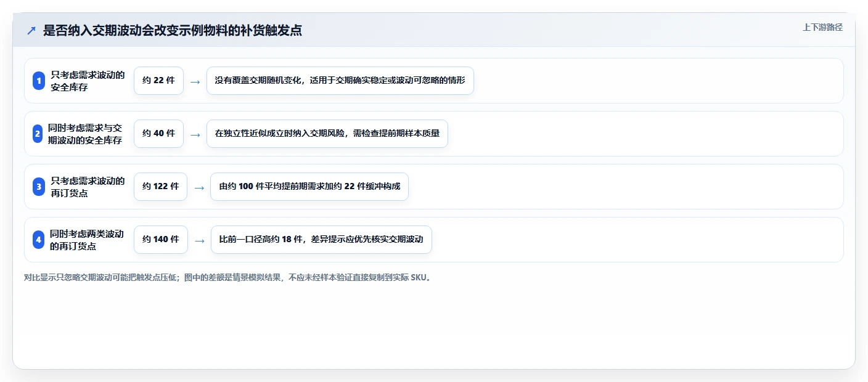
Task: Click the note 在独立性近似成立时纳入交期风险
Action: pyautogui.click(x=327, y=134)
